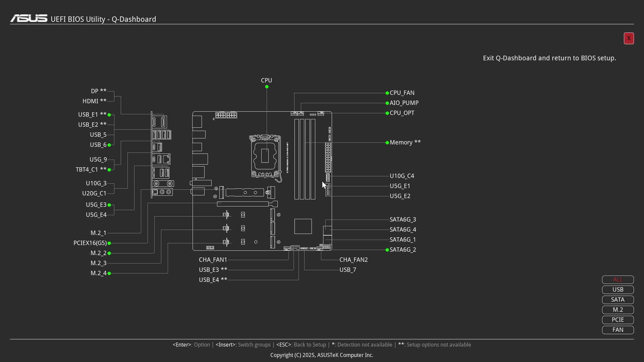The width and height of the screenshot is (644, 362).
Task: Select the USB_5 port label
Action: pos(98,135)
